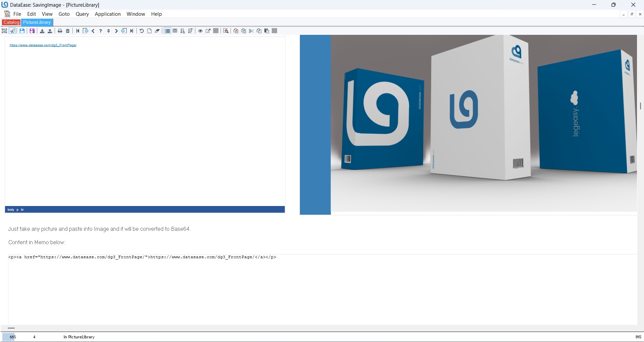Go to the first record
This screenshot has height=342, width=644.
tap(78, 31)
